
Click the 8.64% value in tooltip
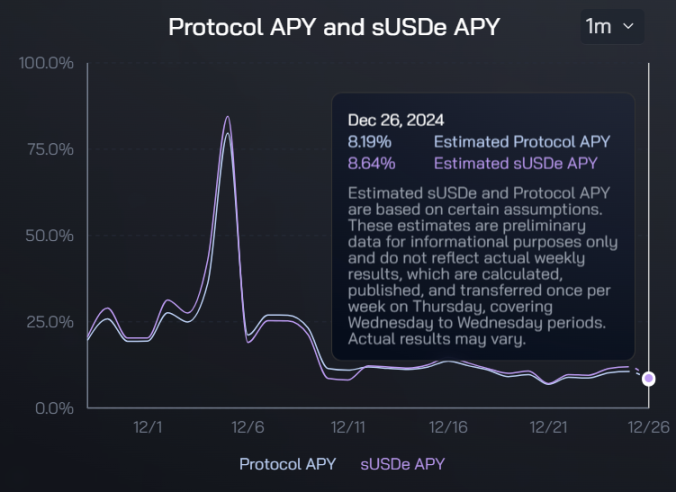point(371,163)
